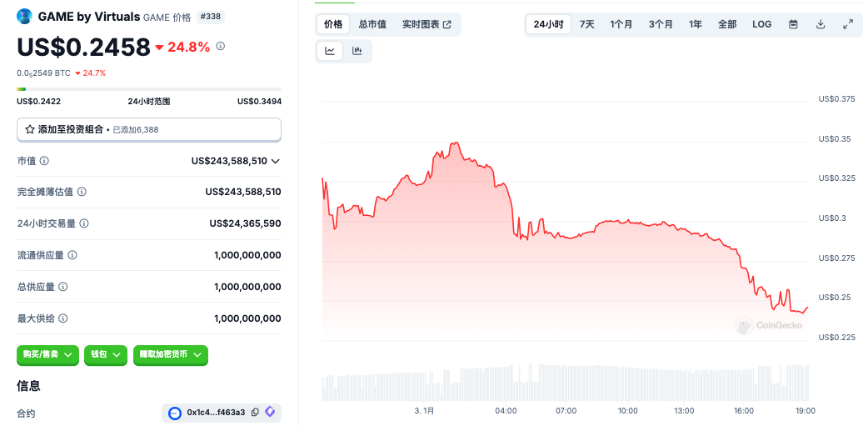Screen dimensions: 868x426
Task: Click 添加至投资组合 button
Action: point(149,129)
